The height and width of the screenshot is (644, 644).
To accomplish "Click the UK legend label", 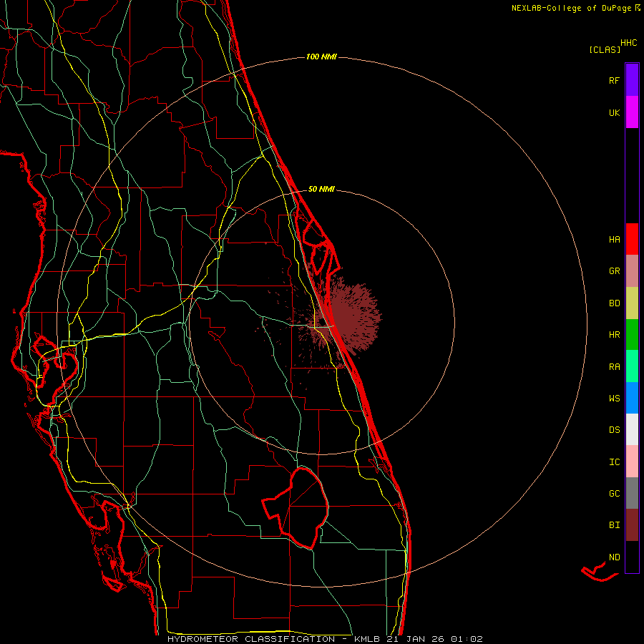I will [614, 112].
